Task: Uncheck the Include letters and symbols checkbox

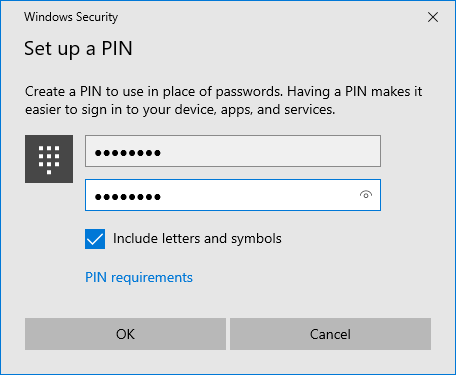Action: click(x=95, y=239)
